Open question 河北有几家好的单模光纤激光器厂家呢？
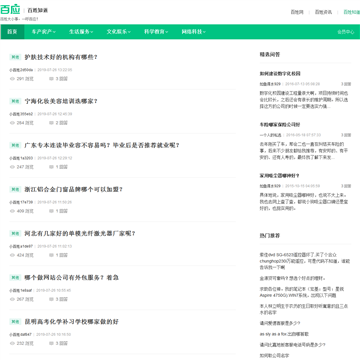Screen dimensions: 360x360 (80, 234)
